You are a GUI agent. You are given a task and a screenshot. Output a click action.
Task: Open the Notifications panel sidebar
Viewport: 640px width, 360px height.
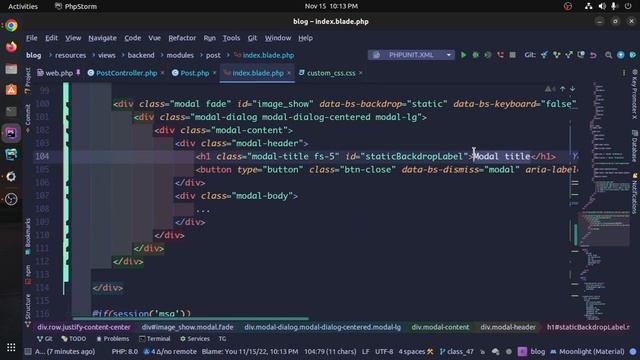coord(635,193)
